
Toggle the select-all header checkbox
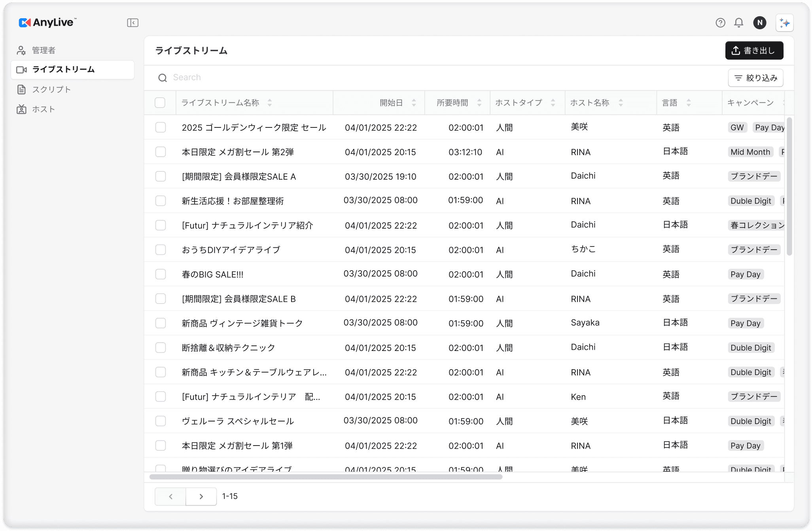coord(160,103)
